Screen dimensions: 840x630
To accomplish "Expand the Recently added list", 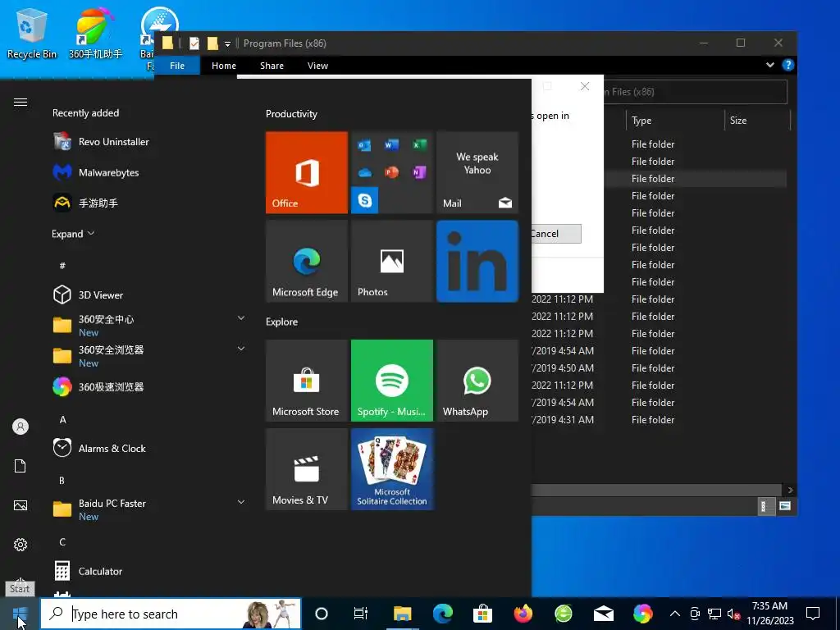I will click(73, 234).
